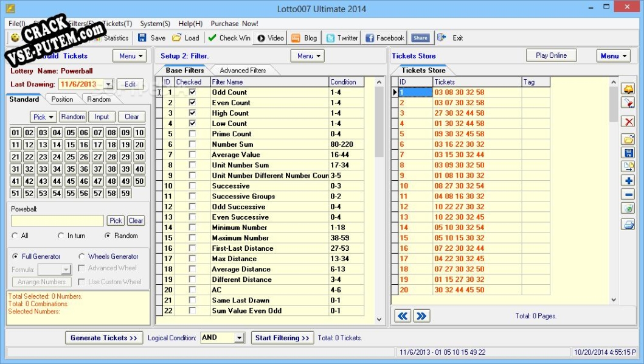Click the red X delete icon

628,122
